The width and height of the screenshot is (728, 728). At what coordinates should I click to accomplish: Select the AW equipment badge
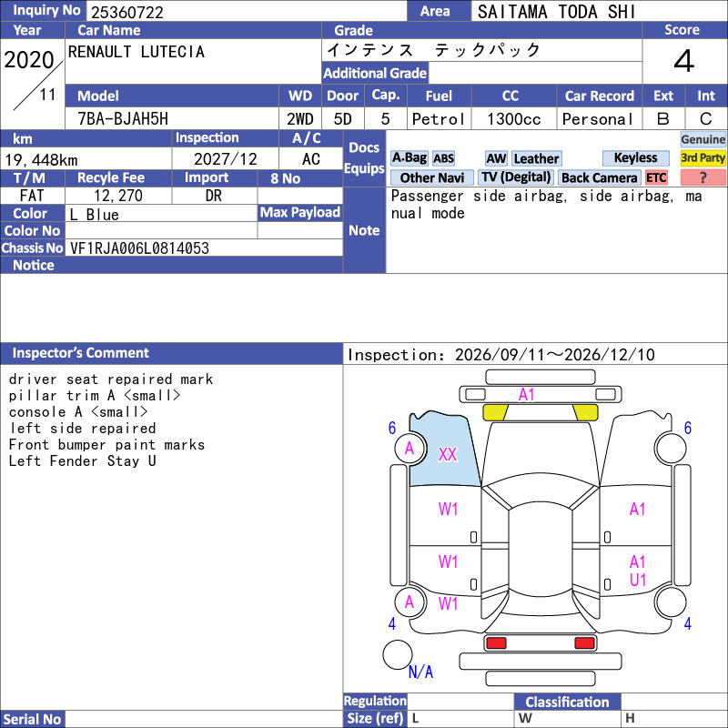[x=496, y=158]
